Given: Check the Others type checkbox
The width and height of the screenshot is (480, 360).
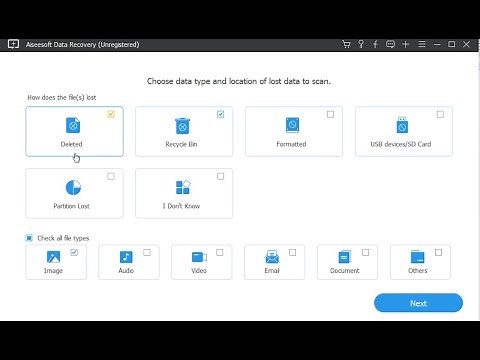Looking at the screenshot, I should tap(438, 252).
